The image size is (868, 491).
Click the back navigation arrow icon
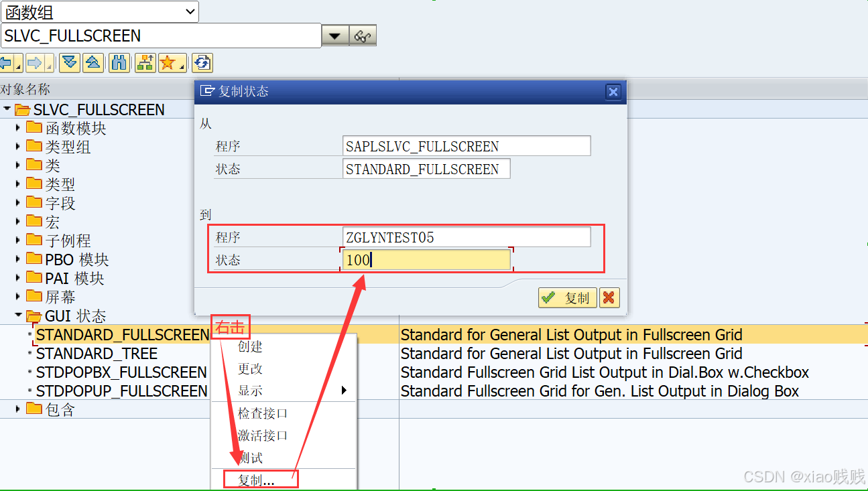8,62
